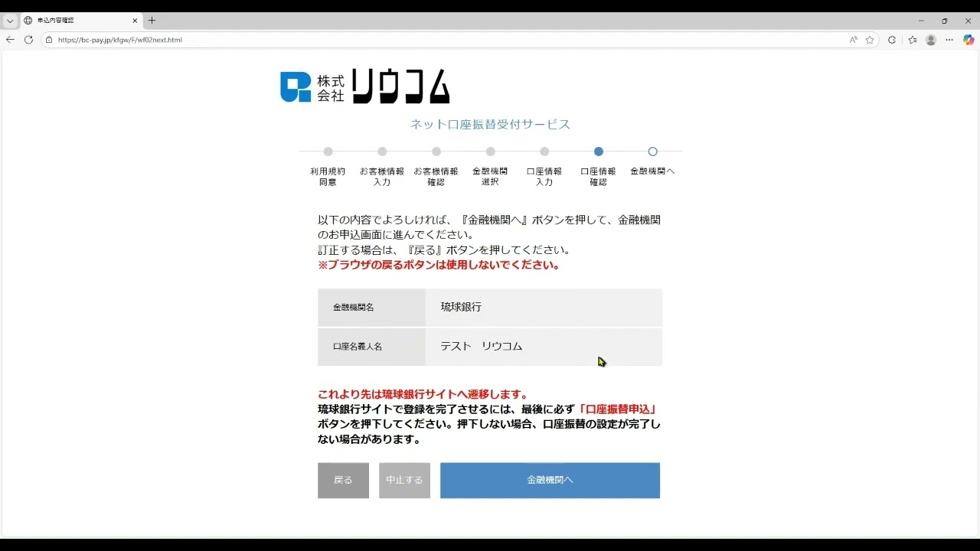The image size is (980, 551).
Task: Click the お客様情報確認 step dot
Action: pyautogui.click(x=436, y=152)
